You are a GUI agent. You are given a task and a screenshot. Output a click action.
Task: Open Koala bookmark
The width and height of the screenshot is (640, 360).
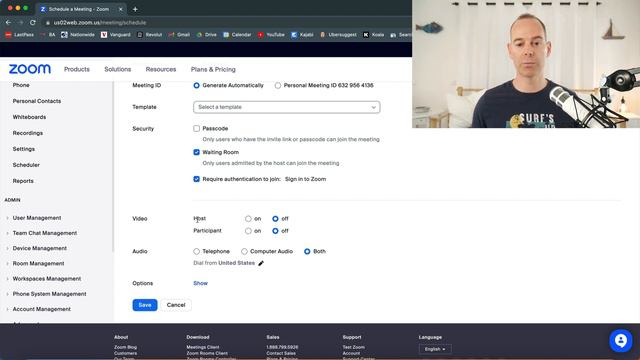374,35
